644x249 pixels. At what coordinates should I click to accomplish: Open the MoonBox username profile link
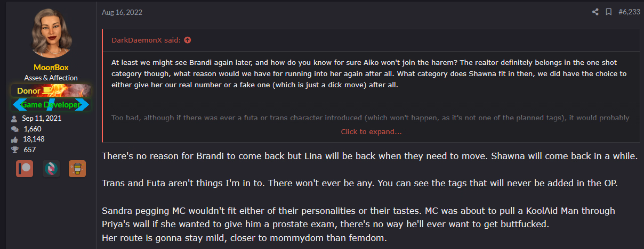point(51,68)
